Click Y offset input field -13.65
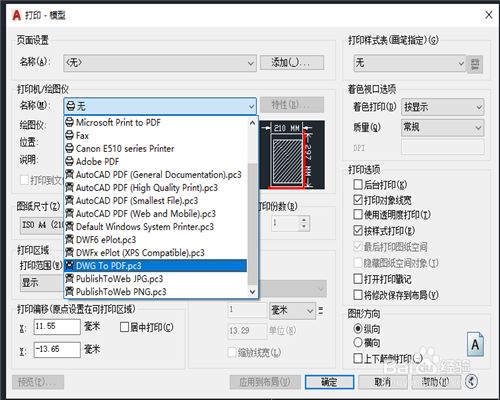 coord(57,349)
